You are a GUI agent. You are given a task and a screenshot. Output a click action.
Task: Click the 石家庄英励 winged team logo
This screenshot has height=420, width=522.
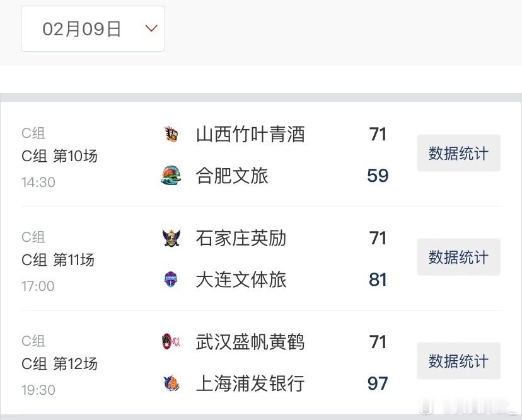click(171, 238)
